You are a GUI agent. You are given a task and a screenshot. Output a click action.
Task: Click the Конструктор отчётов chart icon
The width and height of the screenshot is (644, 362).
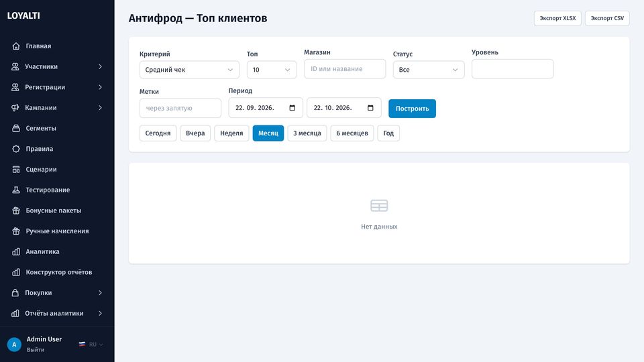tap(16, 272)
